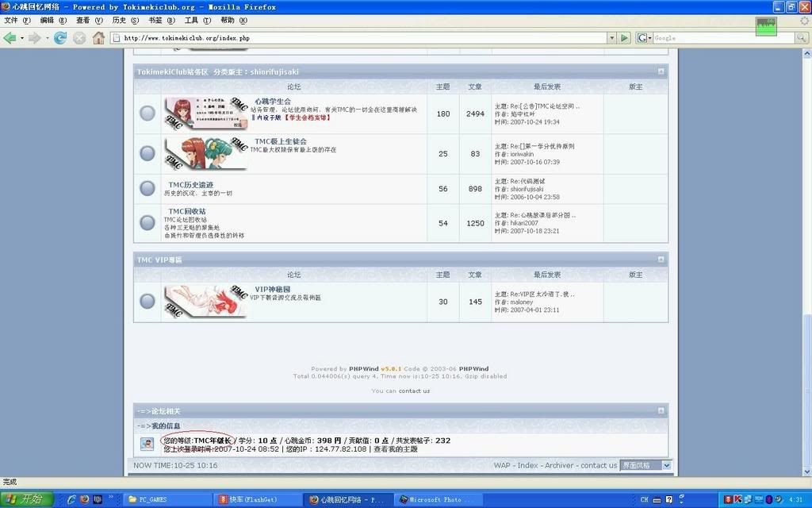Viewport: 812px width, 508px height.
Task: Click the green graph monitor widget
Action: point(766,26)
